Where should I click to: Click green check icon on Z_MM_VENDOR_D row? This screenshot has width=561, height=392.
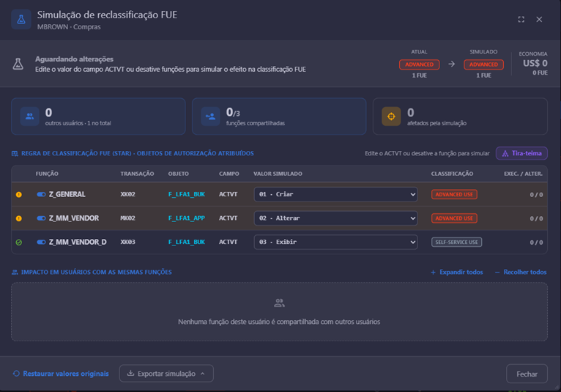point(19,243)
